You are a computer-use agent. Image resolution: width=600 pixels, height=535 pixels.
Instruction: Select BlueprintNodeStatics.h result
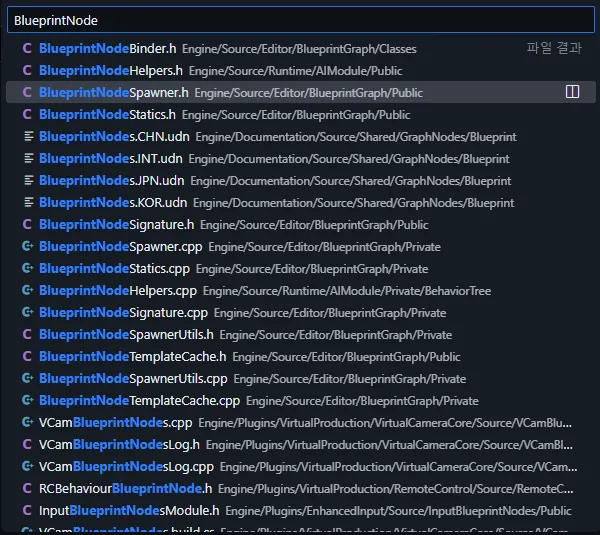[x=301, y=114]
